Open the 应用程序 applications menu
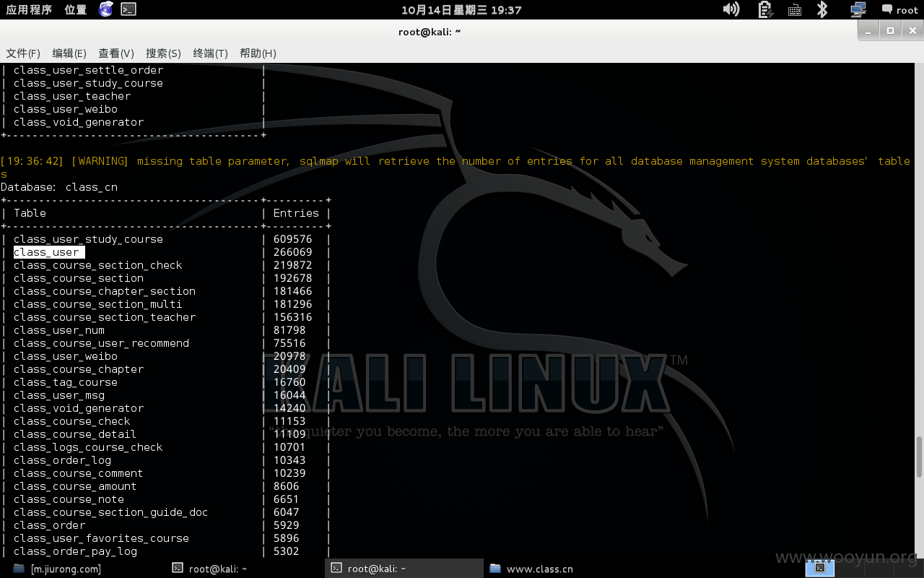 click(x=29, y=9)
